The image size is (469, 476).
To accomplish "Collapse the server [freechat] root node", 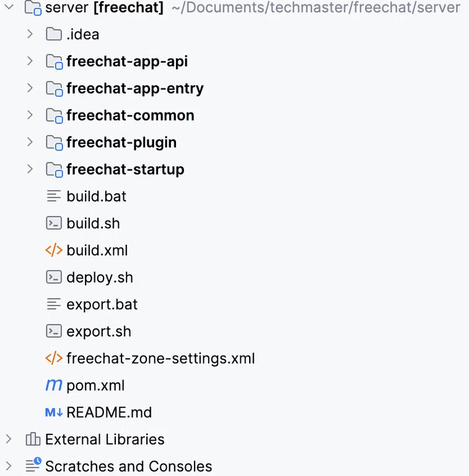I will pyautogui.click(x=9, y=7).
